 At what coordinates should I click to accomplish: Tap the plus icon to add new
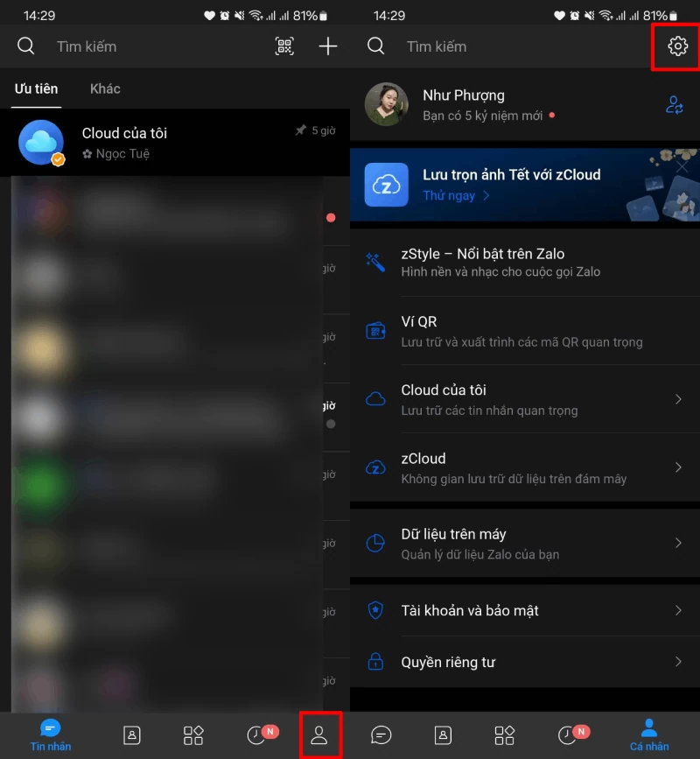[328, 46]
